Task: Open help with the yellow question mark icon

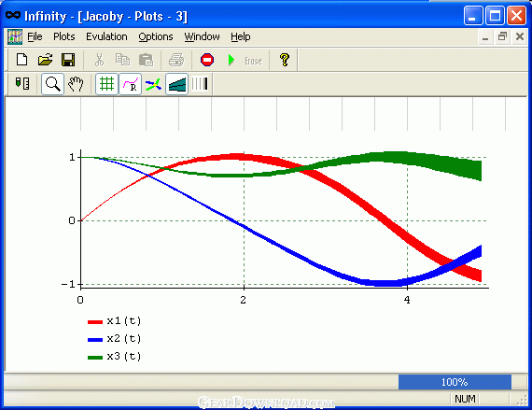Action: click(285, 60)
